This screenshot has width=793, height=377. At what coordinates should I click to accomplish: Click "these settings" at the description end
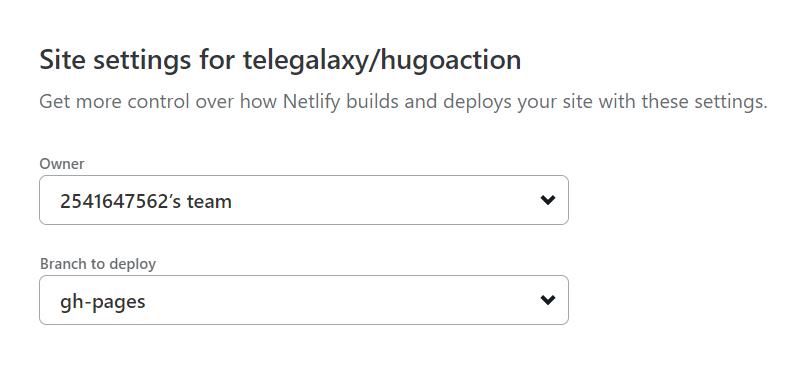(x=704, y=102)
